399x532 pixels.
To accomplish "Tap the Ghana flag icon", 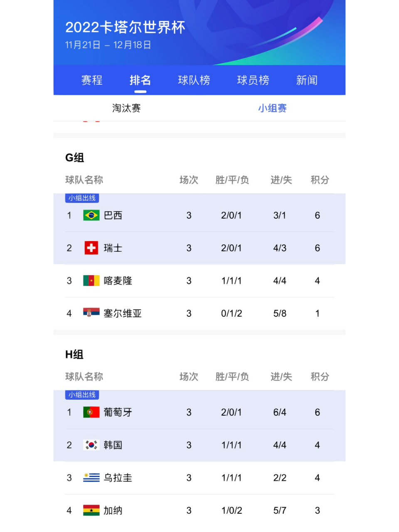I will tap(91, 510).
